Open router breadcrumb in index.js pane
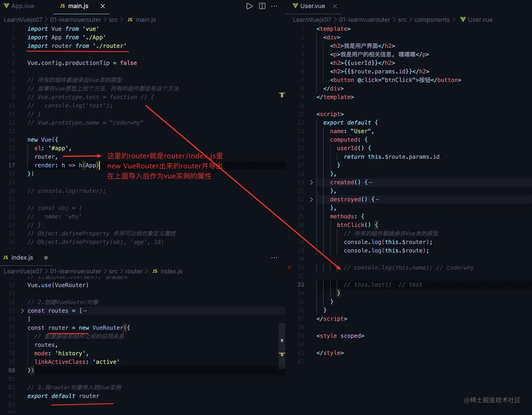Screen dimensions: 532x415 pos(134,271)
